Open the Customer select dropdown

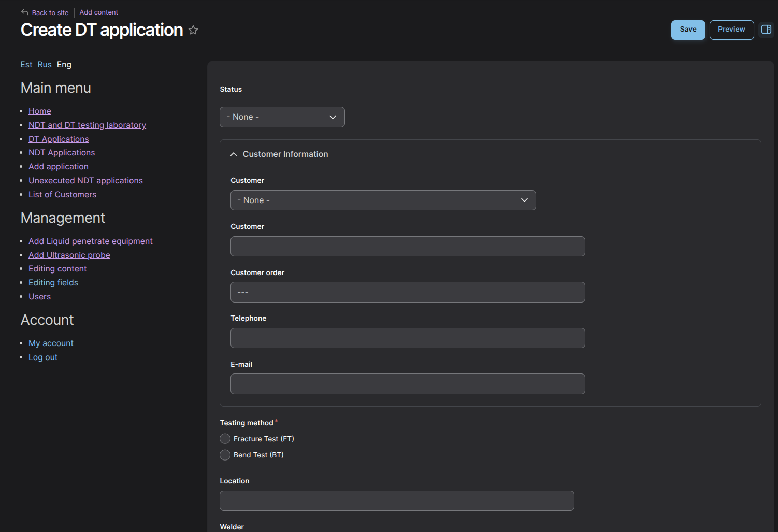383,200
